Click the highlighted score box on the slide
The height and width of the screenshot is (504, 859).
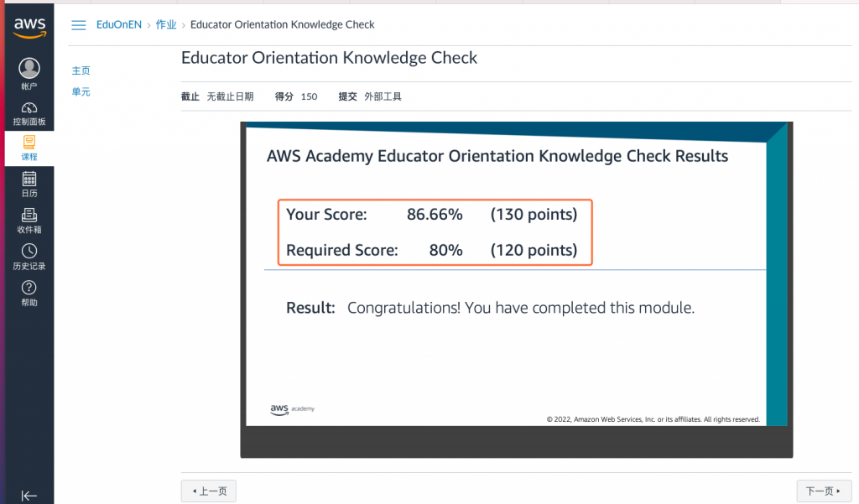point(434,231)
